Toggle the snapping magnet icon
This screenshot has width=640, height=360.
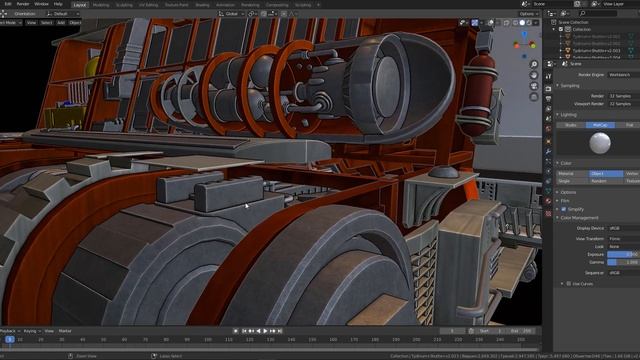pos(264,13)
